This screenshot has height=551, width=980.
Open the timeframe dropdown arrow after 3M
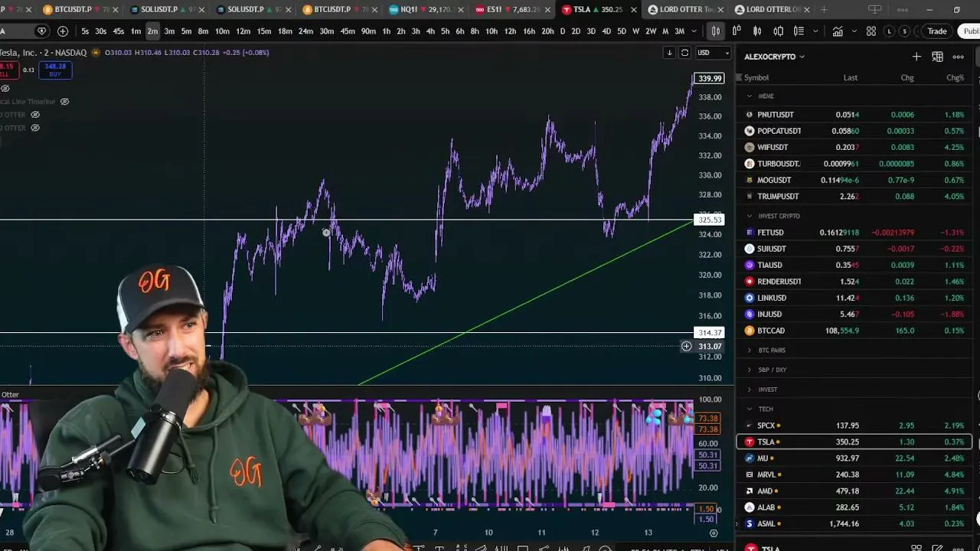click(x=694, y=31)
